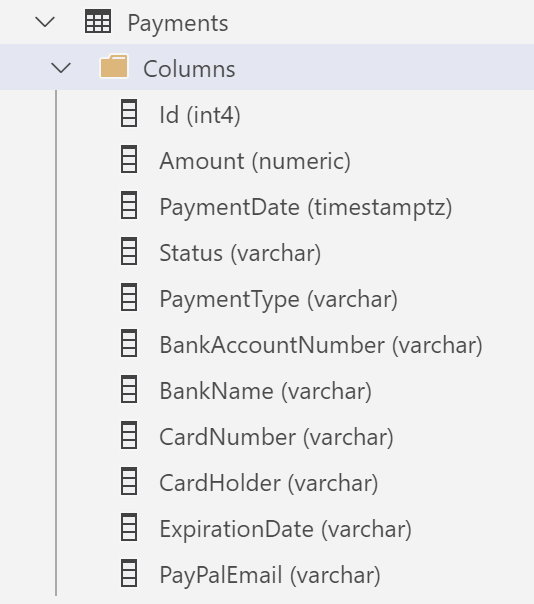534x604 pixels.
Task: Click the column icon beside BankAccountNumber
Action: [129, 343]
